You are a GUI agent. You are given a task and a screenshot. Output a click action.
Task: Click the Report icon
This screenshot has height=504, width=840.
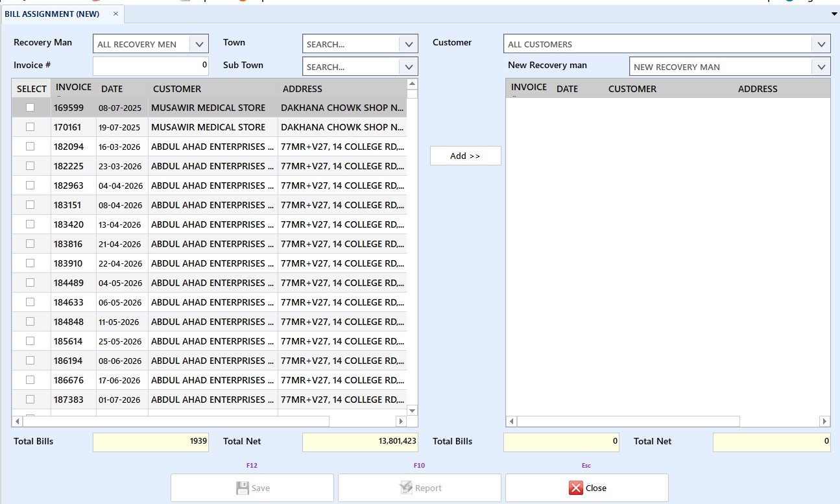[x=406, y=488]
